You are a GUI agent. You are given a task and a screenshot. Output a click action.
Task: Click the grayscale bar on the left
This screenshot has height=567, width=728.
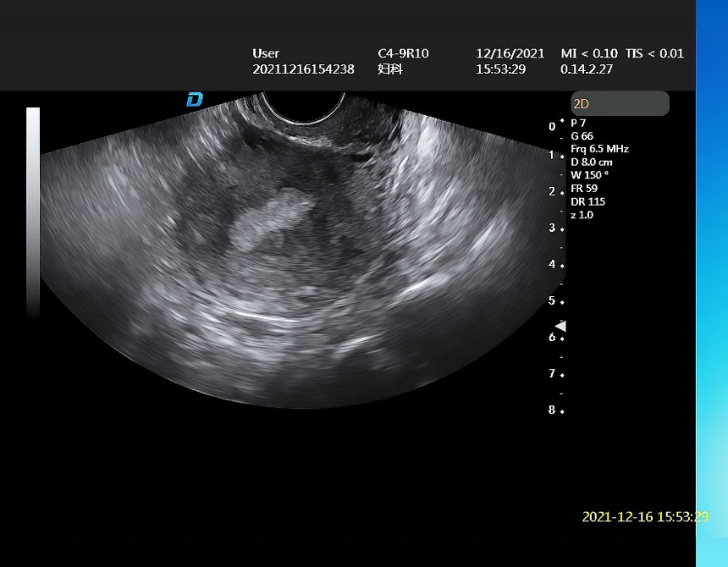[33, 212]
